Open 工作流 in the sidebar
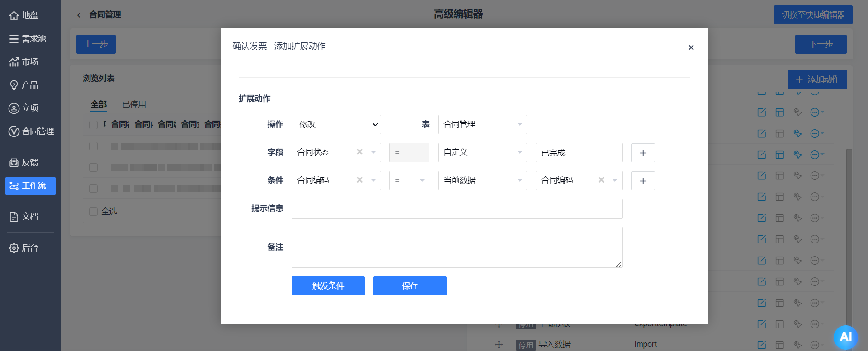Image resolution: width=868 pixels, height=351 pixels. coord(30,186)
